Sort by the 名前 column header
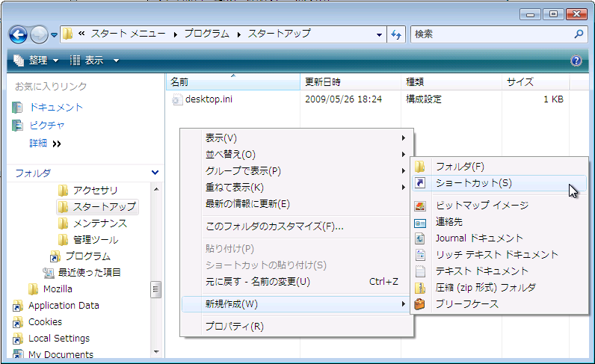Screen dimensions: 595x364 tap(233, 82)
